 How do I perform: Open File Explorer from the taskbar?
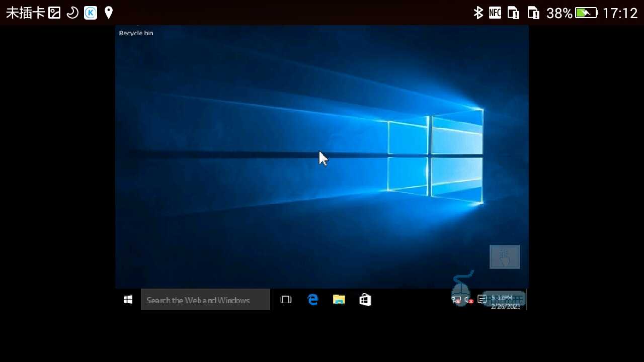pos(339,300)
